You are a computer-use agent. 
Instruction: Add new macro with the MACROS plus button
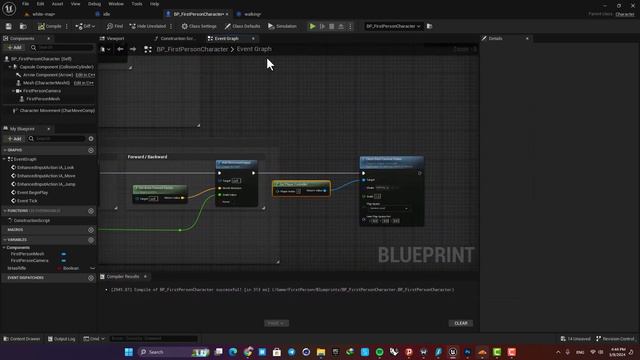point(91,230)
